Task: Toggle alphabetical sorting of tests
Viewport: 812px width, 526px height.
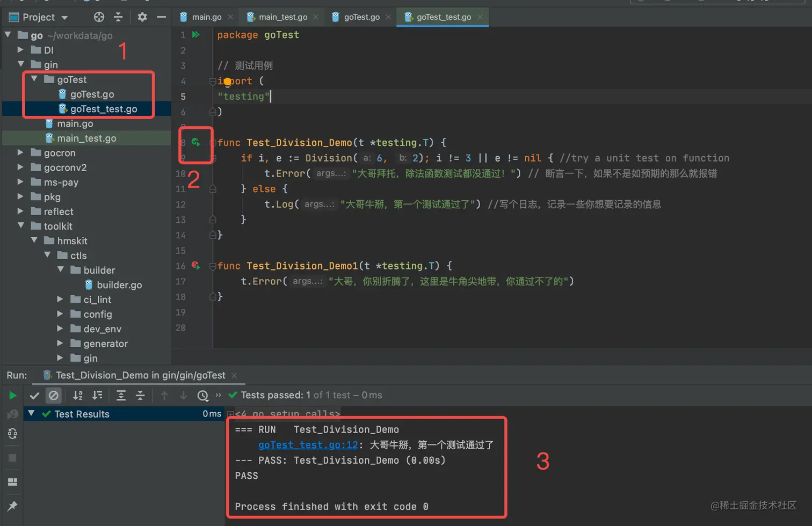Action: pyautogui.click(x=78, y=396)
